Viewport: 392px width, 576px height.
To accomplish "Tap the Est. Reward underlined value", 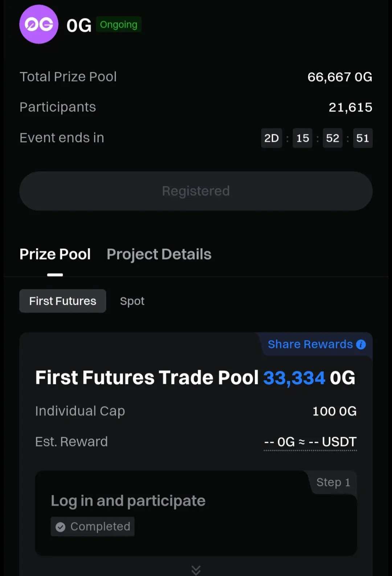I will click(310, 442).
